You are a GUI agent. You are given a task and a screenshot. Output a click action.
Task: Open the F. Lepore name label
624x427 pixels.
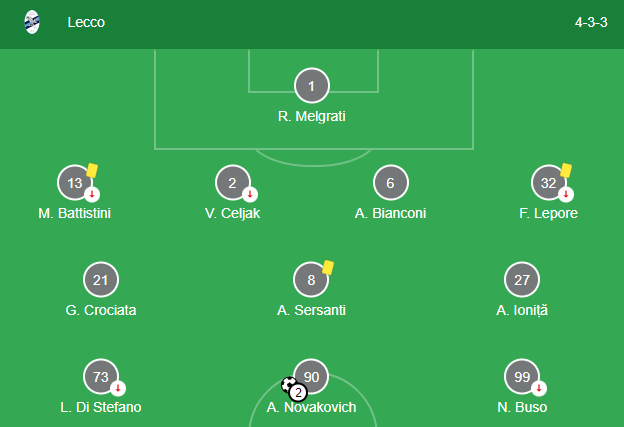[548, 213]
